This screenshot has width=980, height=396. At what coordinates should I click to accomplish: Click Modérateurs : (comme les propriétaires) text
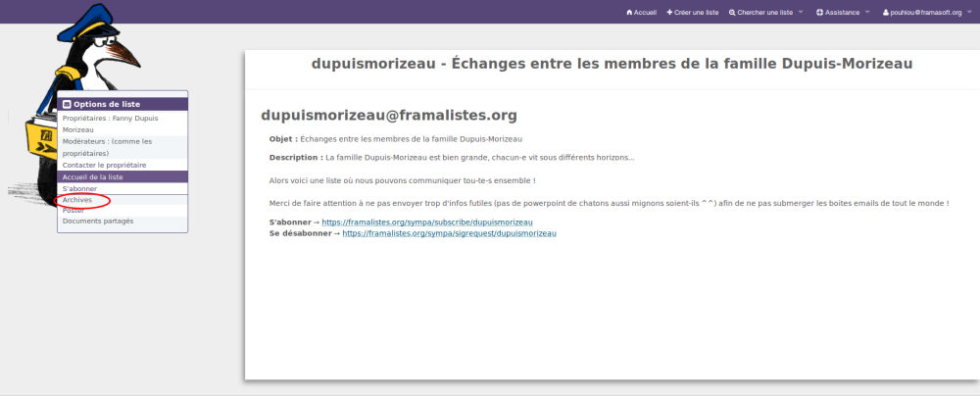107,147
